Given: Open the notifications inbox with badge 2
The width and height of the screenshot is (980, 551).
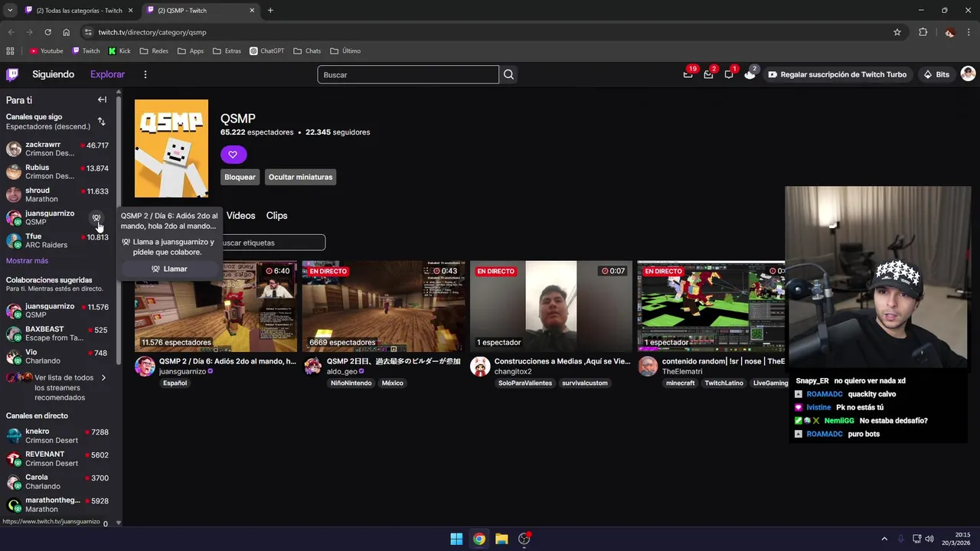Looking at the screenshot, I should 709,74.
